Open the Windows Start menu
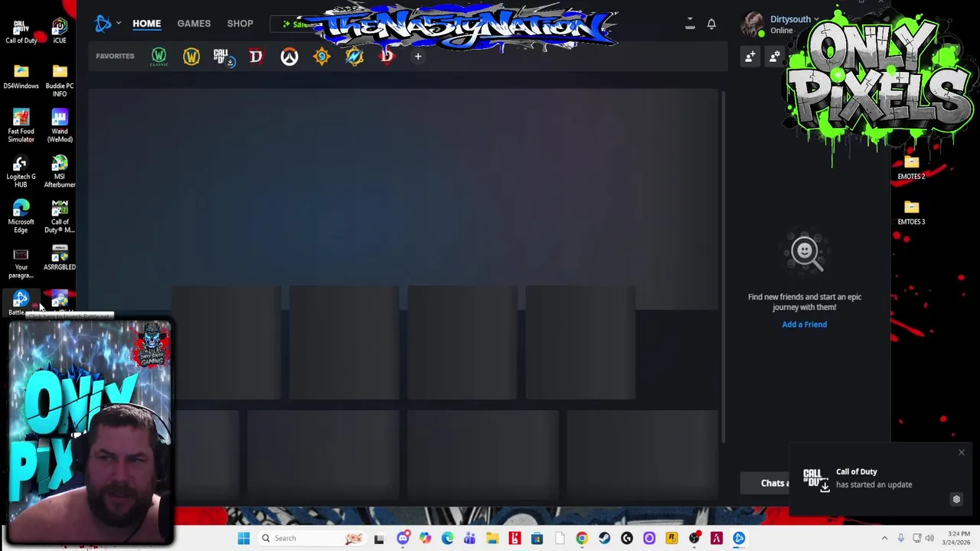This screenshot has height=551, width=980. 243,538
